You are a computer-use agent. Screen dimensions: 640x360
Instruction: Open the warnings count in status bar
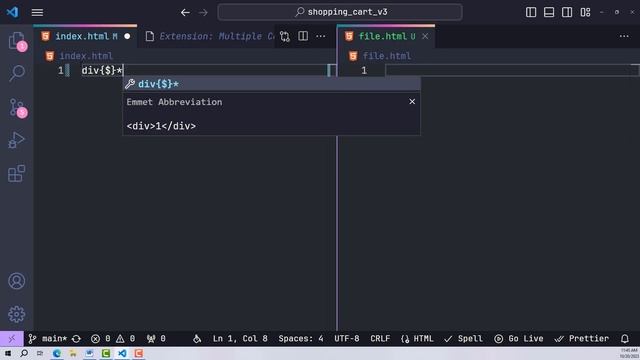click(x=126, y=338)
